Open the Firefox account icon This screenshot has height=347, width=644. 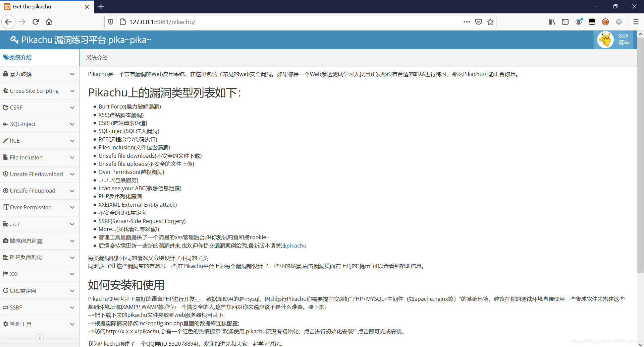point(579,22)
